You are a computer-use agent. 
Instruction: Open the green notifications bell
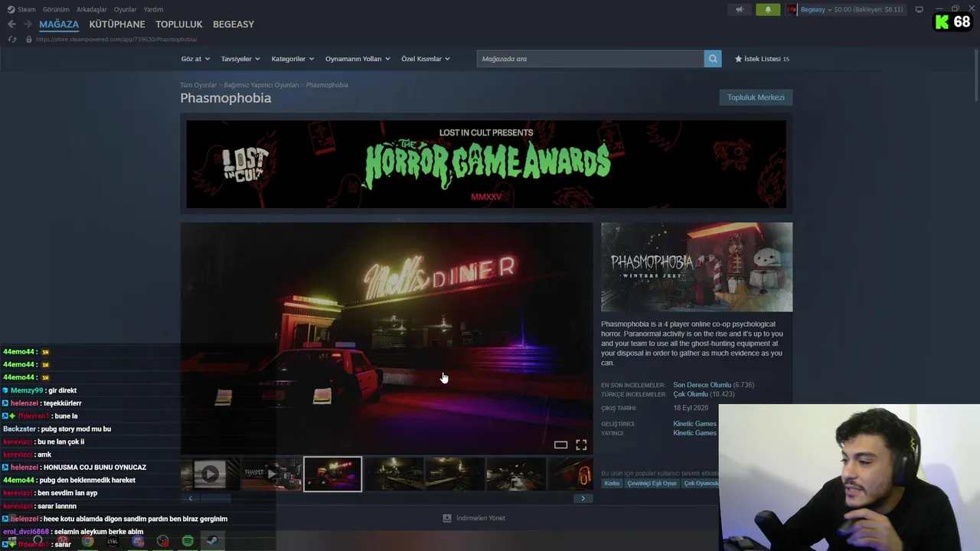[768, 9]
